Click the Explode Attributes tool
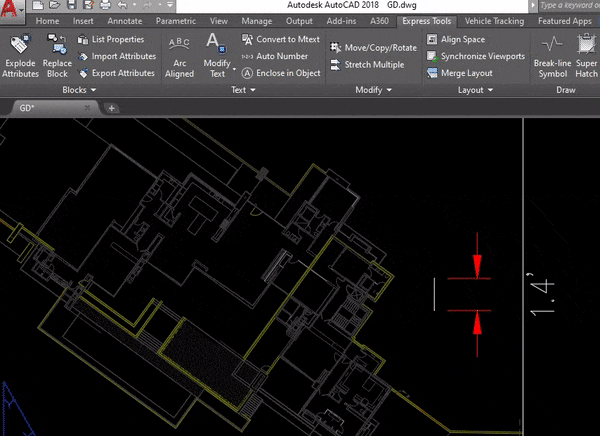This screenshot has width=600, height=436. point(20,56)
